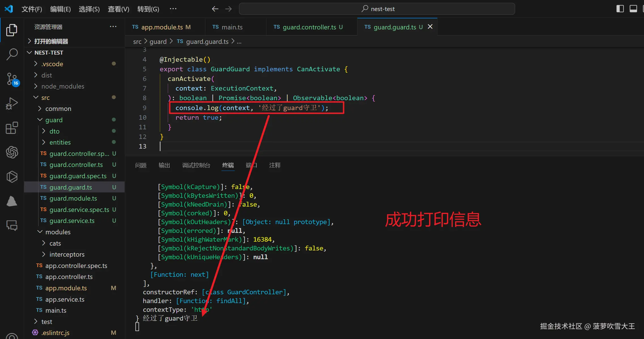Click the guard breadcrumb above the editor

click(x=158, y=41)
